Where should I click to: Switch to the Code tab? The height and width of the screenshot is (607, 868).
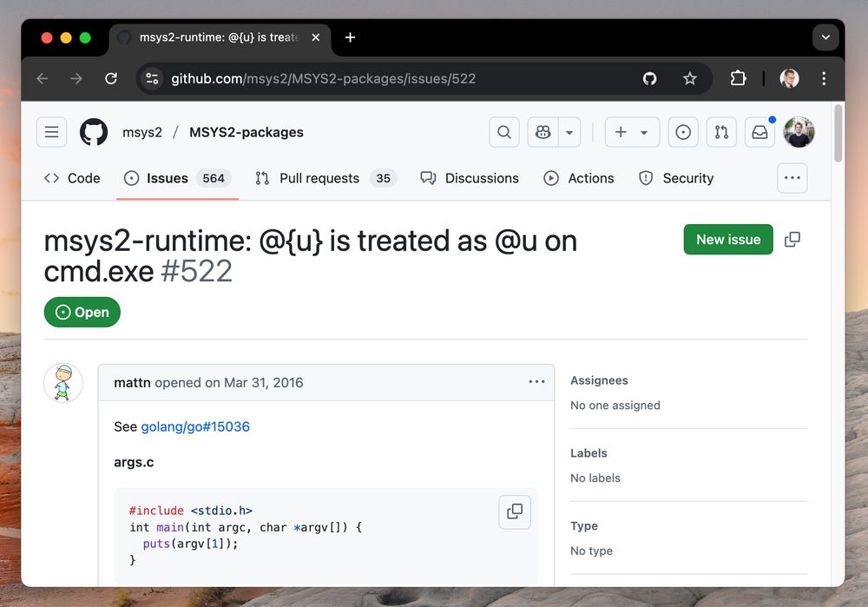coord(72,178)
